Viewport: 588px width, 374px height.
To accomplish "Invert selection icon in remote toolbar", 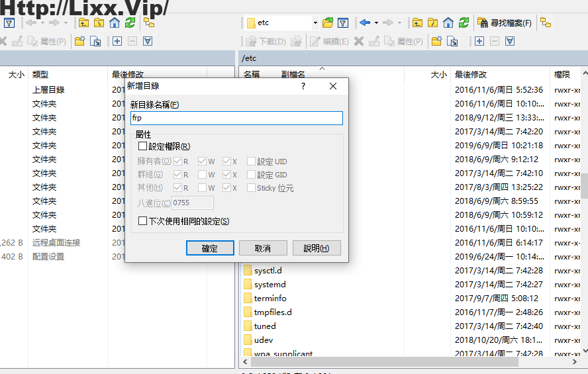I will pyautogui.click(x=510, y=41).
